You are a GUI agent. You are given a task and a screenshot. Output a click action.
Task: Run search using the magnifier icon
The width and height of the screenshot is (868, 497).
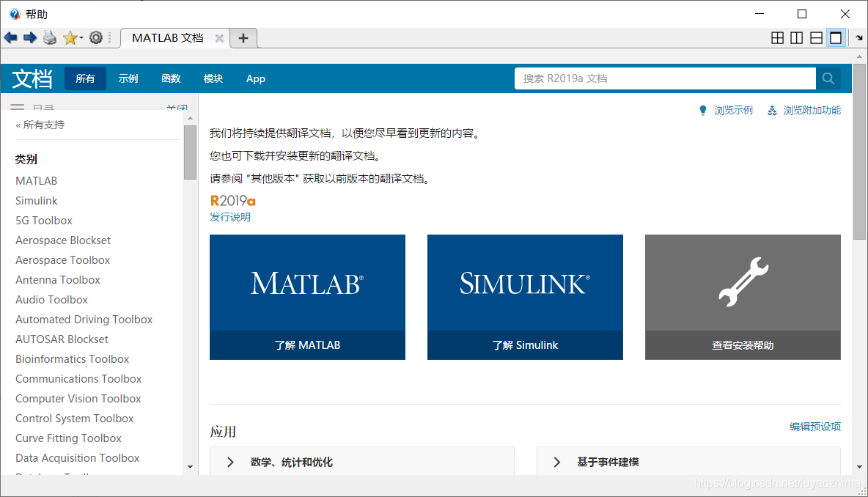[x=828, y=78]
